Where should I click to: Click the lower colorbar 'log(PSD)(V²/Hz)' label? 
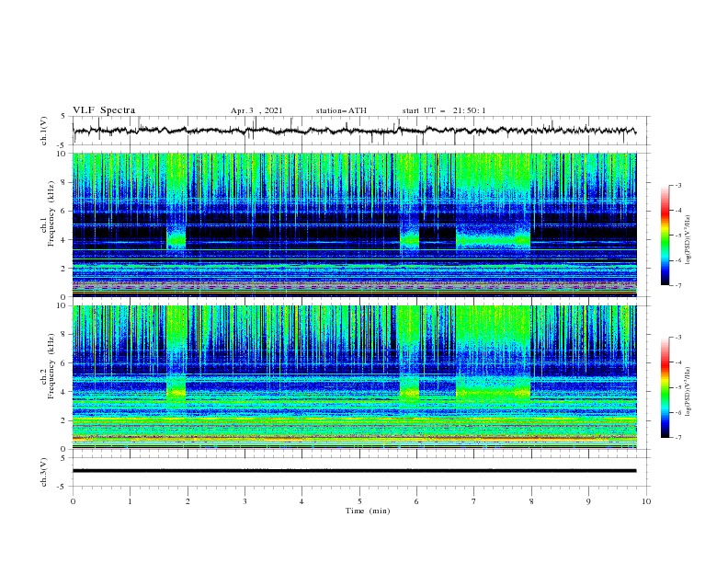pyautogui.click(x=688, y=391)
